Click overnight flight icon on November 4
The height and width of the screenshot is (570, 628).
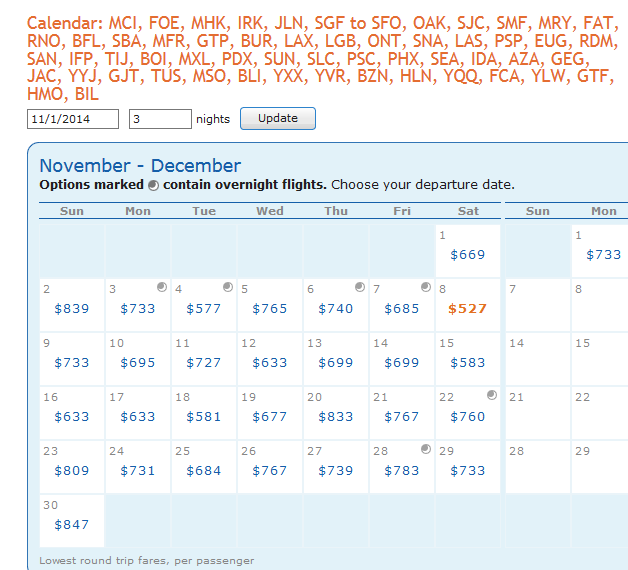pyautogui.click(x=227, y=288)
